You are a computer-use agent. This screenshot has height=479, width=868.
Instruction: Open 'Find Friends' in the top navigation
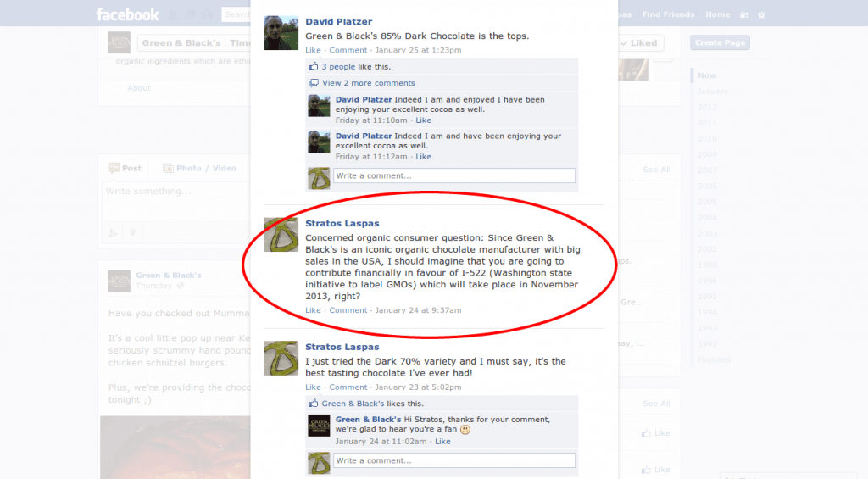668,14
